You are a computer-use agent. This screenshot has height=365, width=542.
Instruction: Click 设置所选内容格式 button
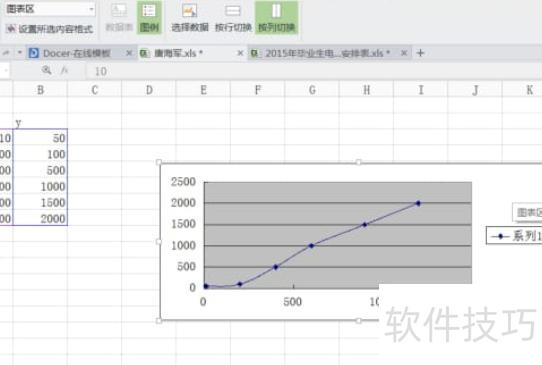pos(50,29)
